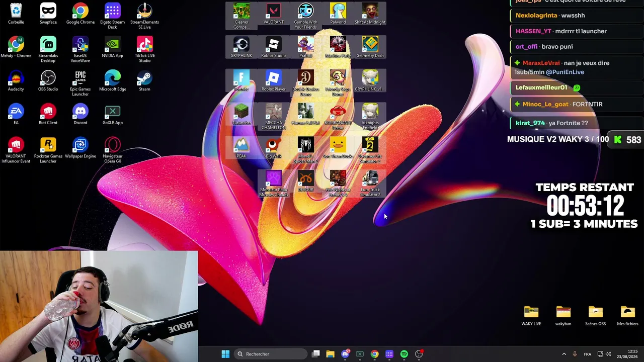
Task: Select the Steam desktop icon
Action: [x=145, y=81]
